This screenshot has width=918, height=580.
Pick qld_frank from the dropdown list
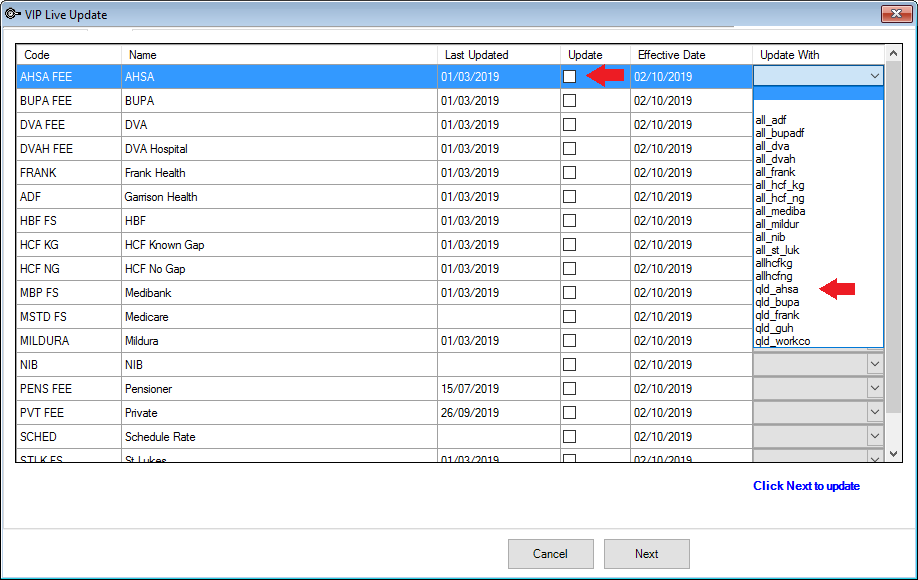pyautogui.click(x=818, y=315)
